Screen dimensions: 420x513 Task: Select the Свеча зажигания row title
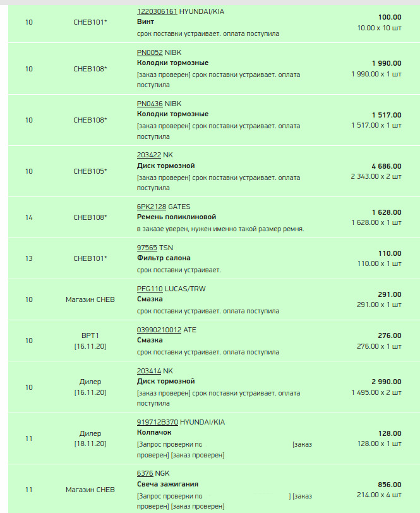pyautogui.click(x=167, y=484)
